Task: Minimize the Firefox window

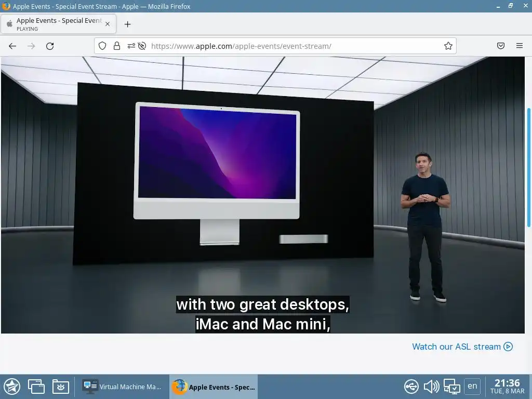Action: (498, 6)
